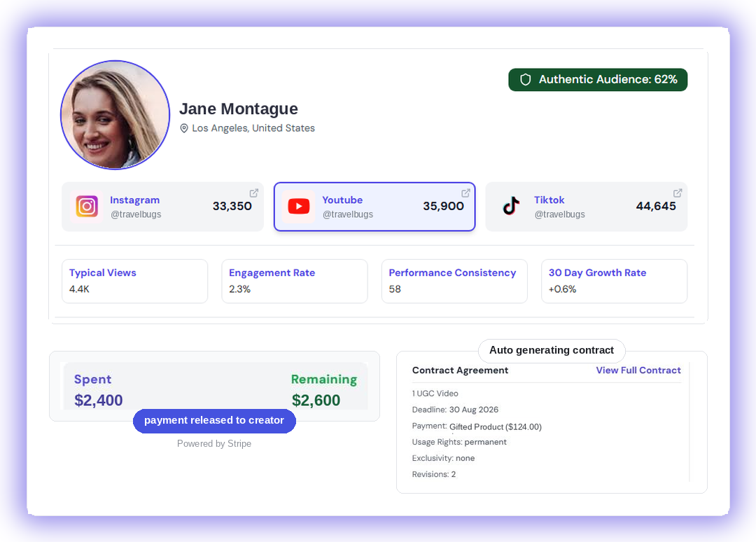Click the Contract Agreement heading

pos(460,370)
